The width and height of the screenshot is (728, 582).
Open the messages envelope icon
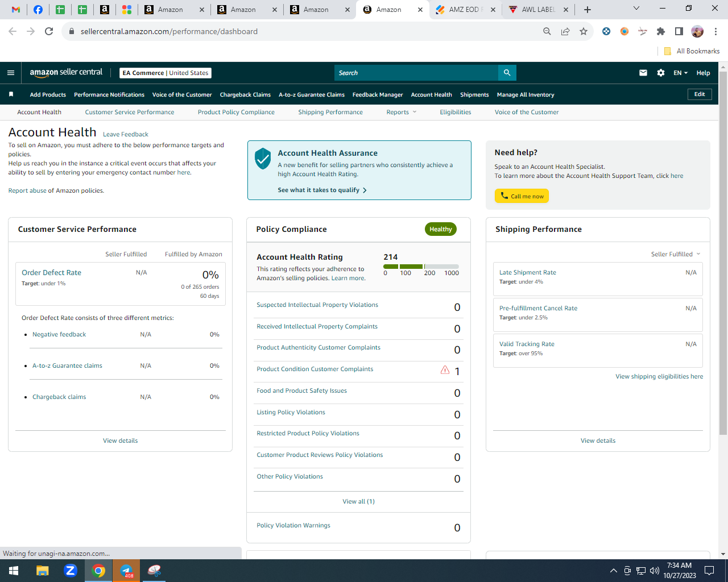643,73
